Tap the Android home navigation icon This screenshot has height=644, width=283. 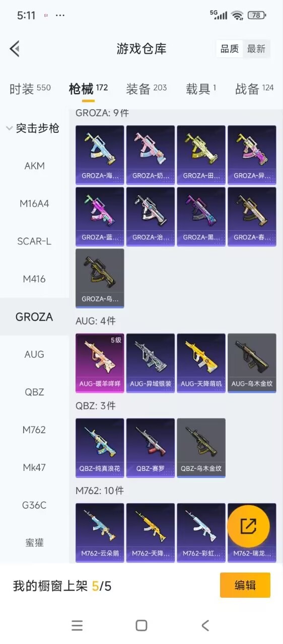coord(141,625)
